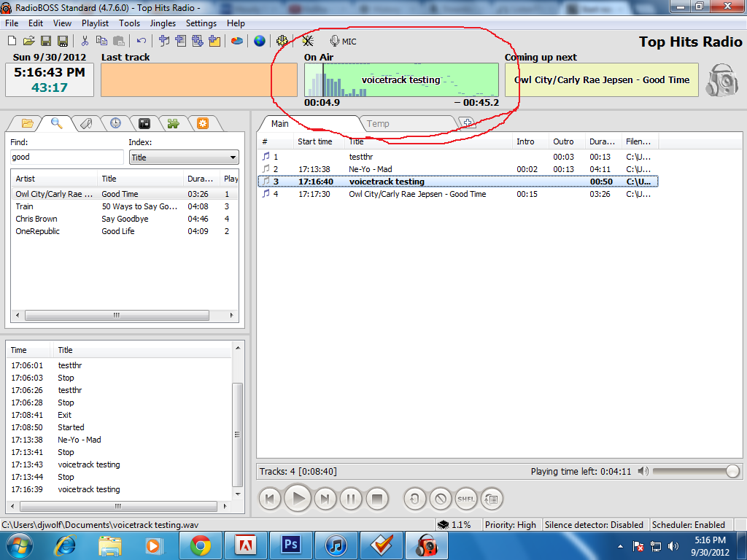Viewport: 747px width, 560px height.
Task: Open the Settings menu
Action: [201, 23]
